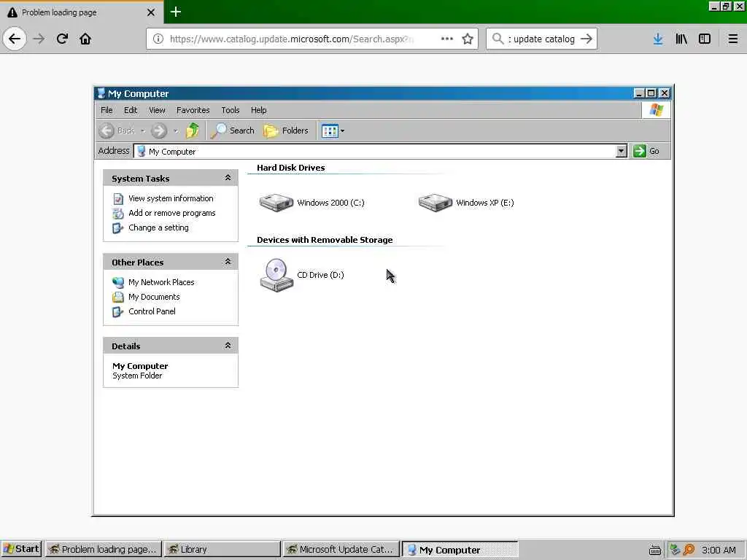Screen dimensions: 747x560
Task: Open the Edit menu
Action: pyautogui.click(x=131, y=110)
